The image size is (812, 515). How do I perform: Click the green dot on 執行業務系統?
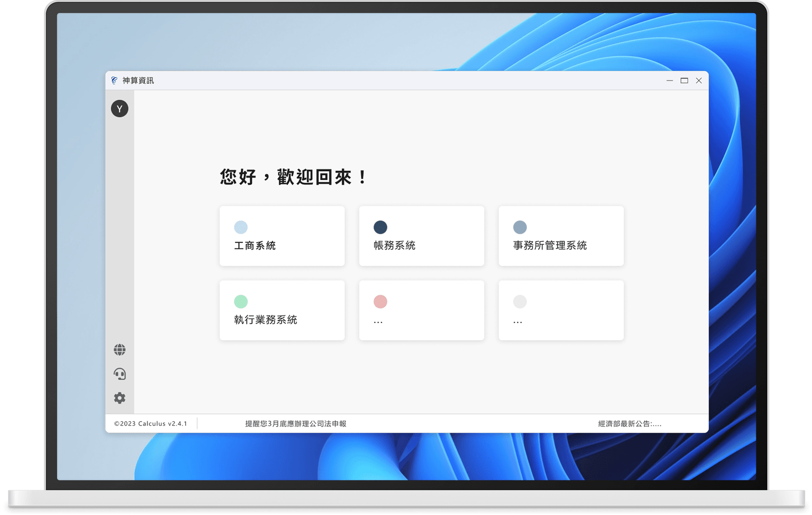tap(241, 301)
